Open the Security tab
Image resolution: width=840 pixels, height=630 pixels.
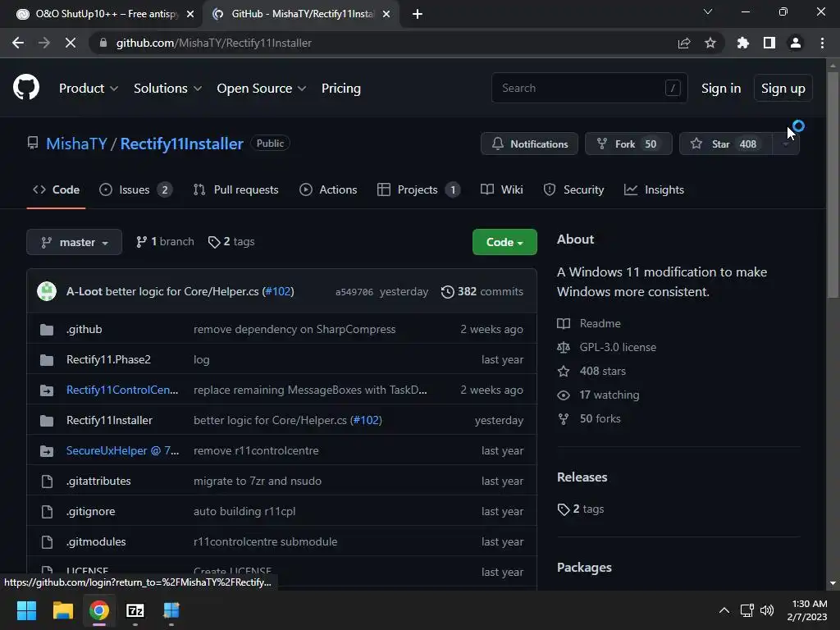pyautogui.click(x=573, y=189)
